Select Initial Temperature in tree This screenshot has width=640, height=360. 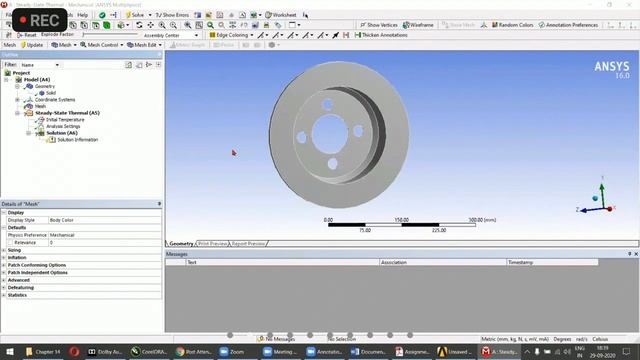click(x=65, y=120)
